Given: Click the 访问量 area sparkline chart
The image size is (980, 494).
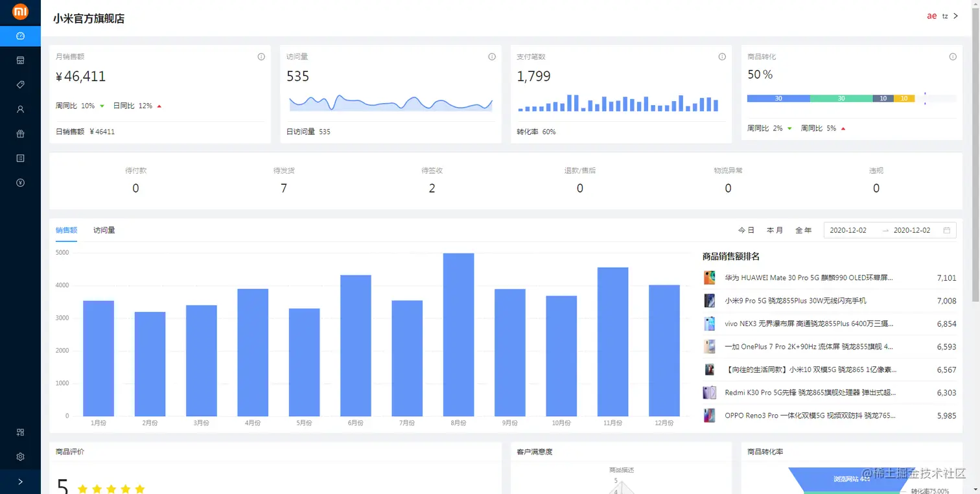Looking at the screenshot, I should click(x=391, y=103).
